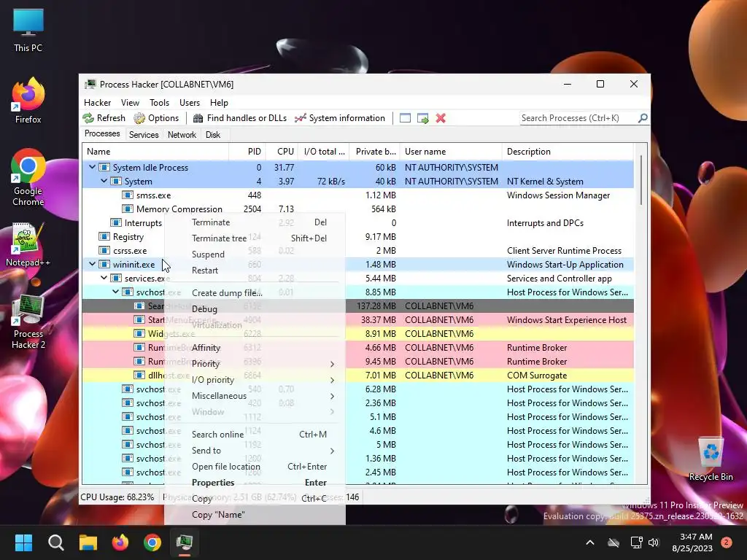Click the Windows Start button
The image size is (747, 560).
click(x=24, y=542)
